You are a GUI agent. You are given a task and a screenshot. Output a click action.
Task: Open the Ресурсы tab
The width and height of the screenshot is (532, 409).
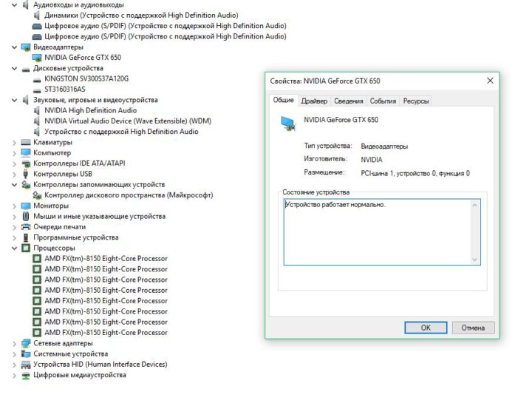[x=416, y=101]
